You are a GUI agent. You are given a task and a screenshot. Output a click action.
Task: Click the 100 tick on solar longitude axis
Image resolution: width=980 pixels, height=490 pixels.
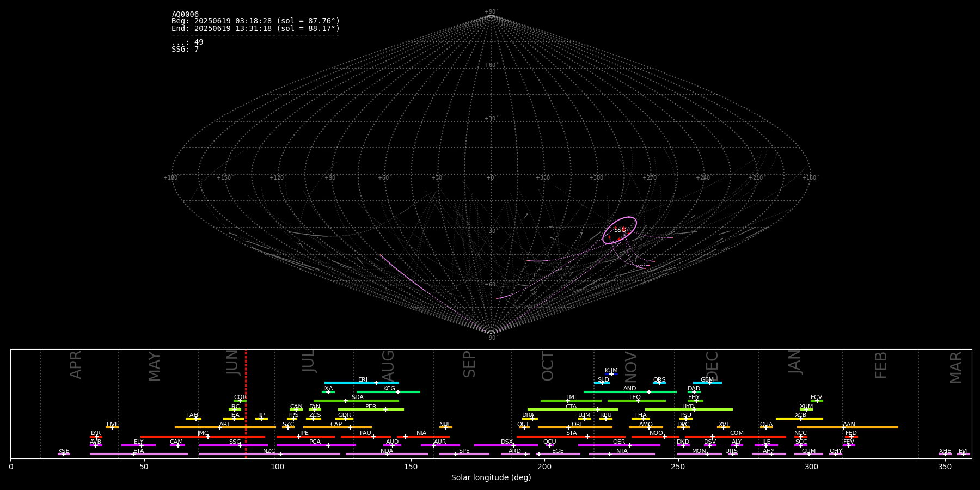(x=277, y=467)
